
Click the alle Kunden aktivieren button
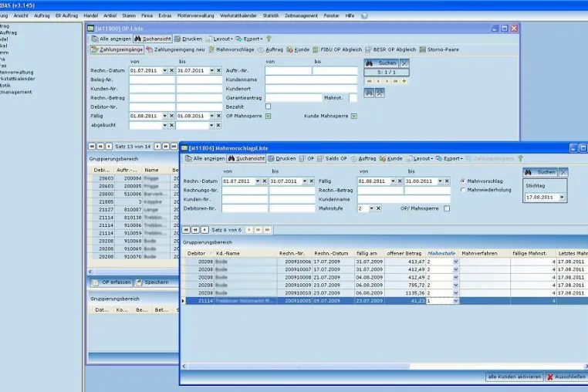tap(515, 377)
